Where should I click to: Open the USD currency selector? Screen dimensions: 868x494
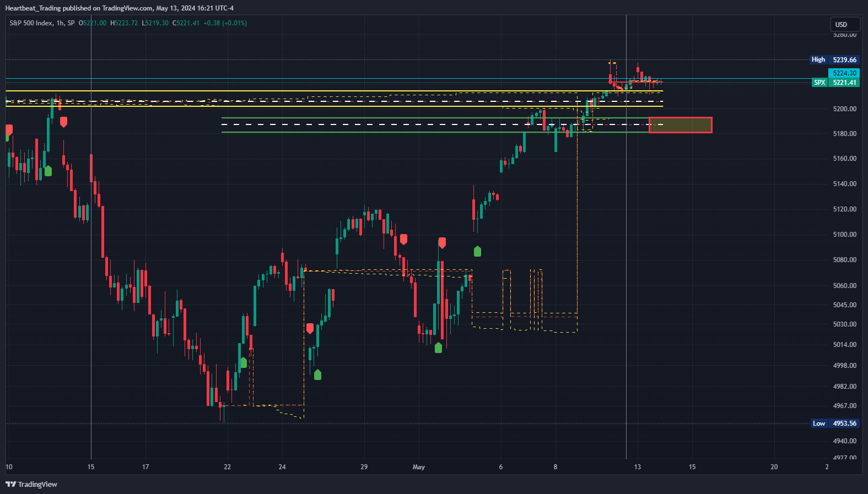(845, 24)
